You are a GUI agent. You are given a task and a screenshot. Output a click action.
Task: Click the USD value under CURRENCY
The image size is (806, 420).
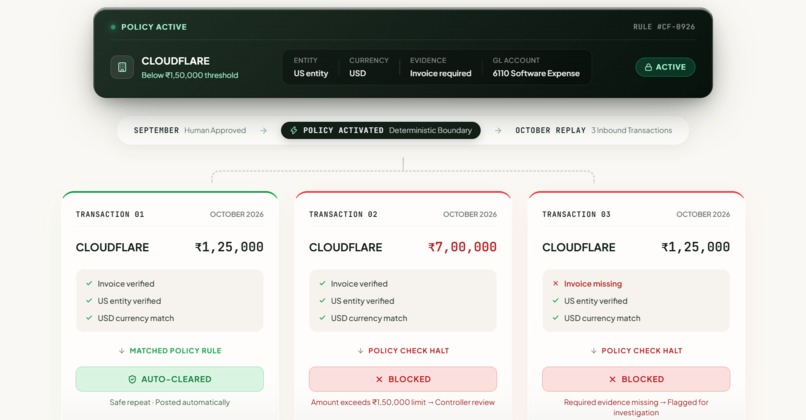(x=357, y=74)
